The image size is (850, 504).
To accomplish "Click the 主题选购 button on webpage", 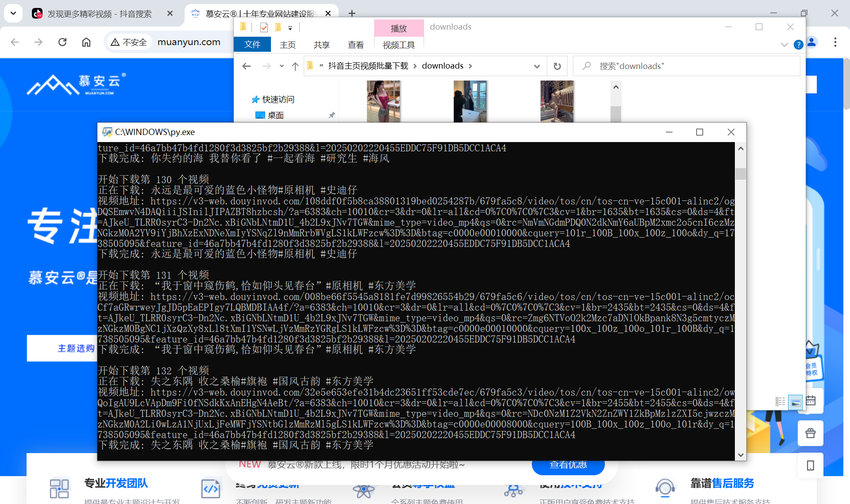I will (x=62, y=348).
